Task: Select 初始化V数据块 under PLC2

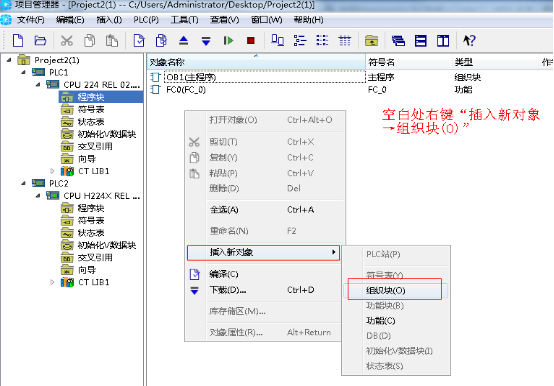Action: point(107,245)
